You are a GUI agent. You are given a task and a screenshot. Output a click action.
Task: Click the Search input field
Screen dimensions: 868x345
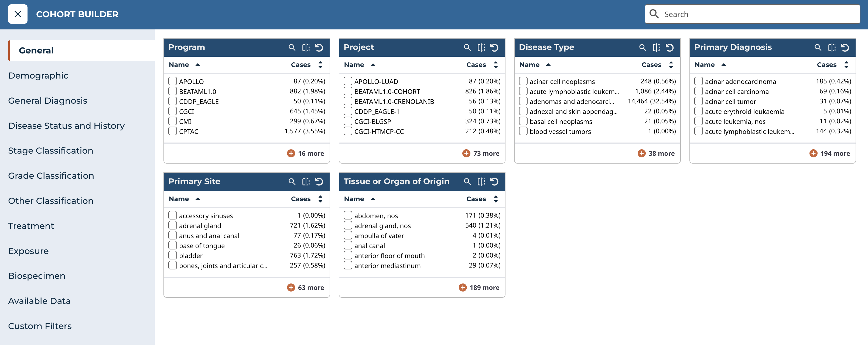(x=758, y=14)
